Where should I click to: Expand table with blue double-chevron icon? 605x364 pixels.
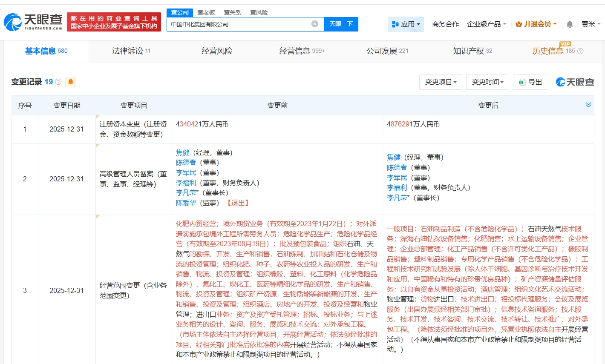click(588, 105)
